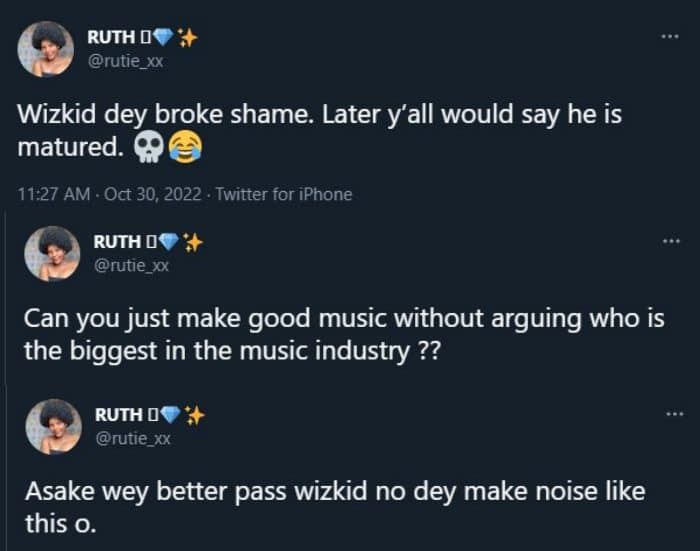The image size is (700, 551).
Task: Click the profile picture on the second tweet
Action: point(52,253)
